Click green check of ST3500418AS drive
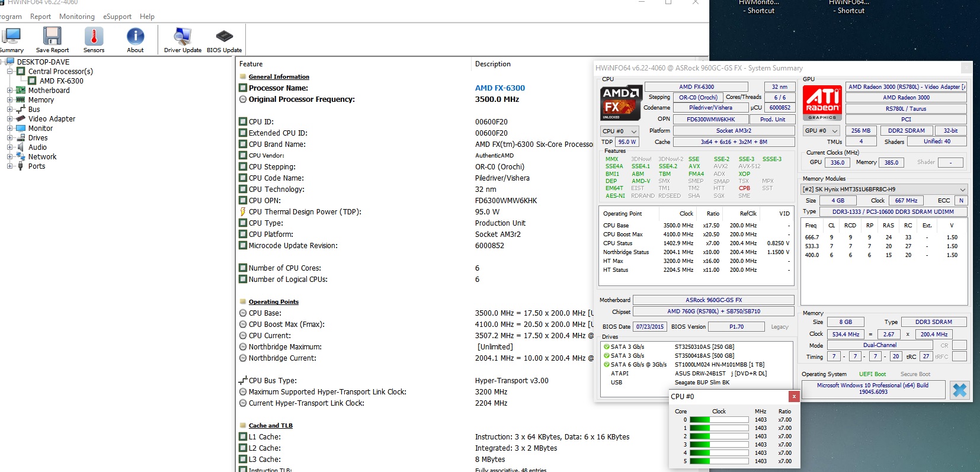This screenshot has width=980, height=472. coord(607,356)
